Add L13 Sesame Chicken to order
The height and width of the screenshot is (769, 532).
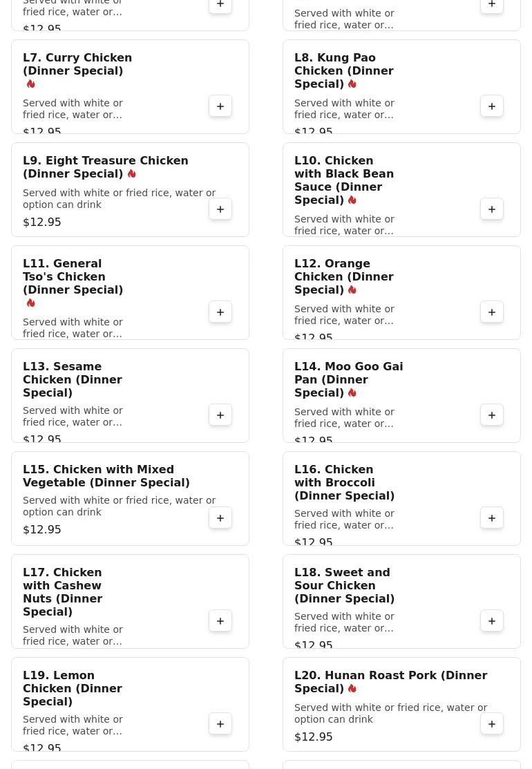(x=220, y=415)
